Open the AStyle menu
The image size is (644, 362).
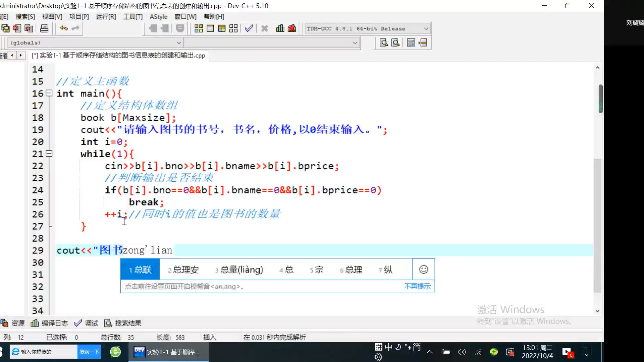(x=158, y=16)
